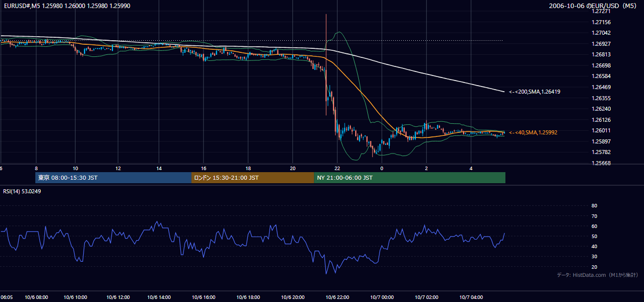Screen dimensions: 644x302
Task: Click price axis label 1.27156
Action: [x=602, y=22]
